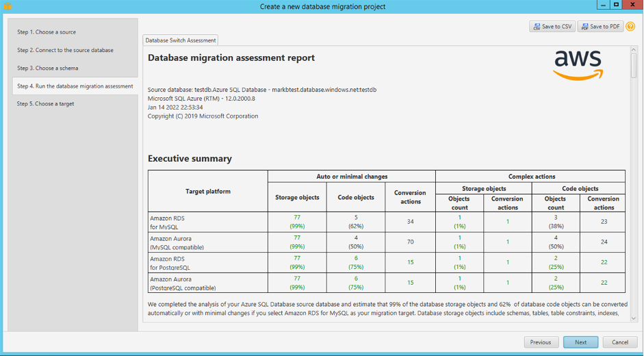Click the report scrollbar up arrow

point(633,50)
